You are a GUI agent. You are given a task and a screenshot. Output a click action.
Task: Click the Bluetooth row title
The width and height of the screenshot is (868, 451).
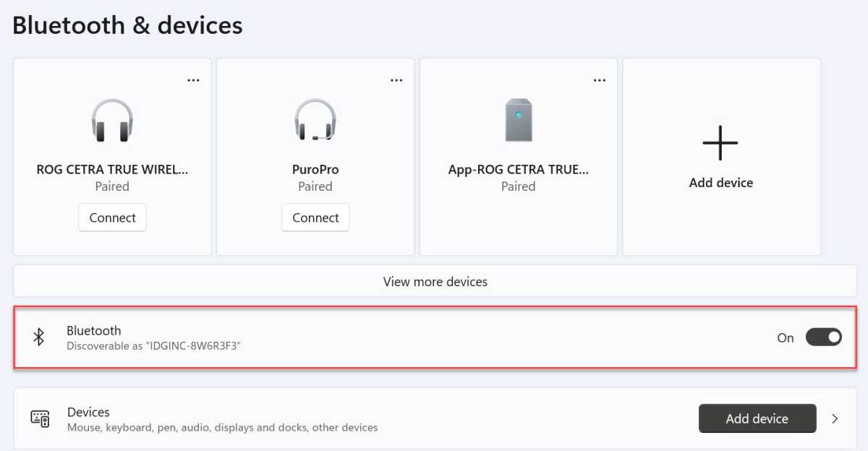[x=94, y=330]
